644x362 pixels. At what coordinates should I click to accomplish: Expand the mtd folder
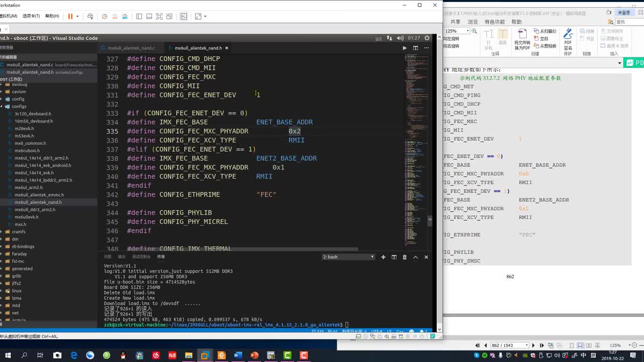(16, 305)
